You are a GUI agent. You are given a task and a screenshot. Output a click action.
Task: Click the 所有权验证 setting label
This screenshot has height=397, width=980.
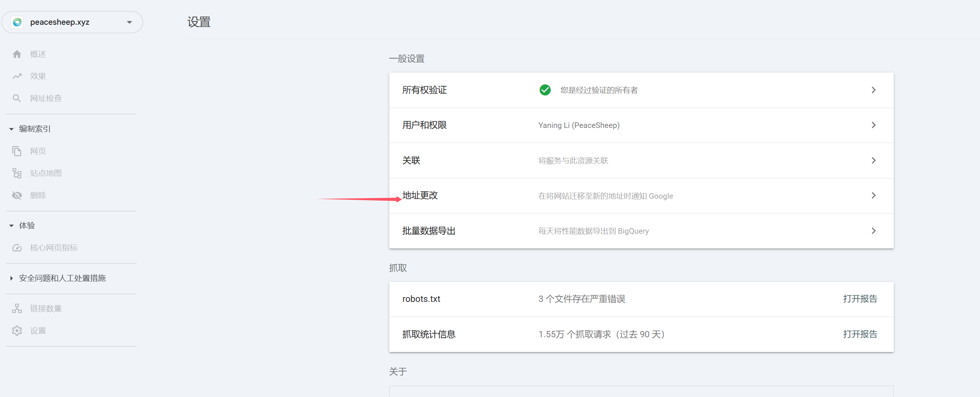[424, 90]
